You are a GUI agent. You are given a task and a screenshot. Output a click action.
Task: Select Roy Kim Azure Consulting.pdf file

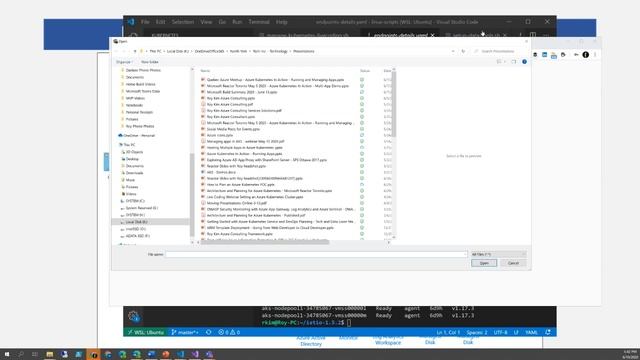230,104
